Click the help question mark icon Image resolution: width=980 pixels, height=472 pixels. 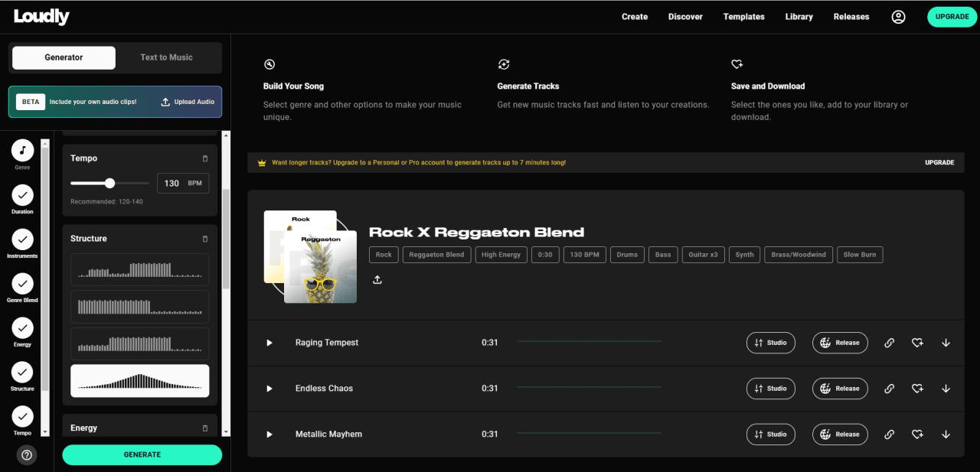pos(27,455)
